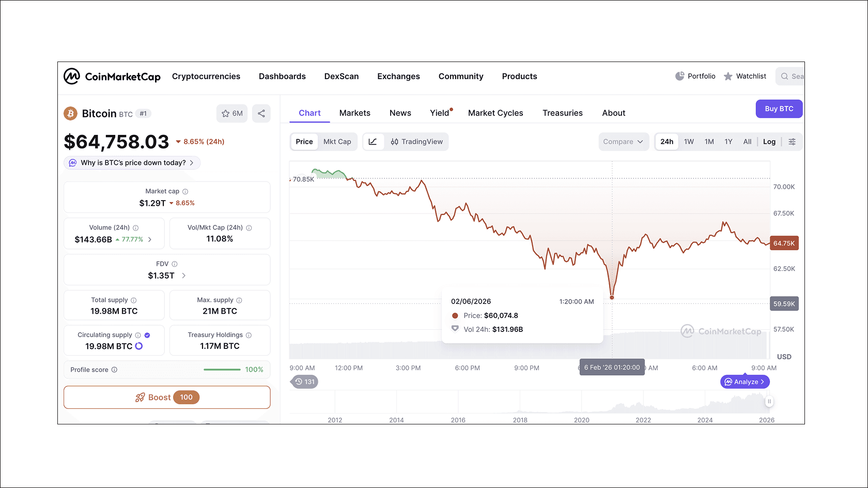Select the 1Y timeframe option
Screen dimensions: 868x488
tap(729, 141)
